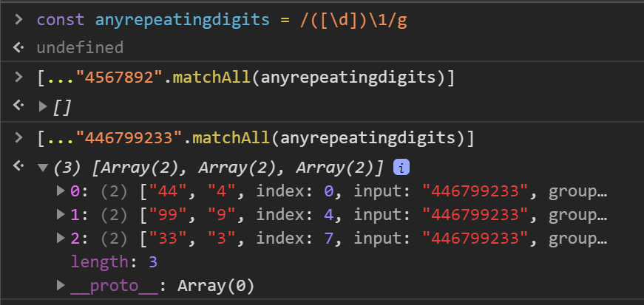
Task: Click the index: 4 value
Action: (x=328, y=214)
